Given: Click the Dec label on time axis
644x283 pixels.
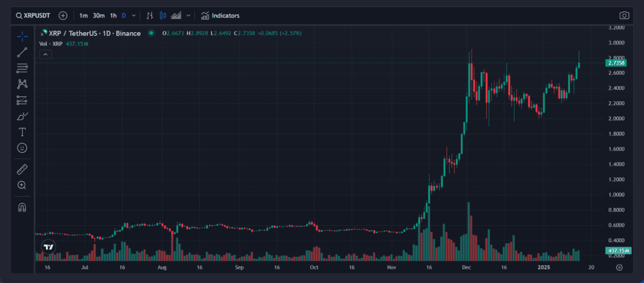Looking at the screenshot, I should click(x=467, y=267).
